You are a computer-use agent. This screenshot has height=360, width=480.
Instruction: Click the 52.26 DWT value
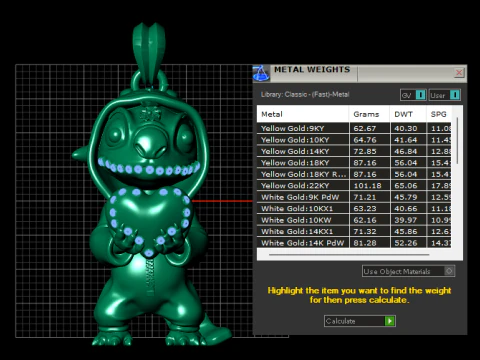(406, 243)
